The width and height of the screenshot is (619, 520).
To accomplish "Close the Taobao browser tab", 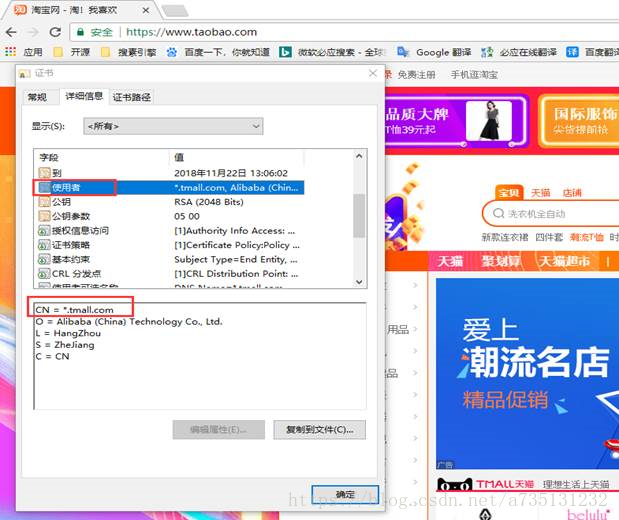I will [x=146, y=10].
